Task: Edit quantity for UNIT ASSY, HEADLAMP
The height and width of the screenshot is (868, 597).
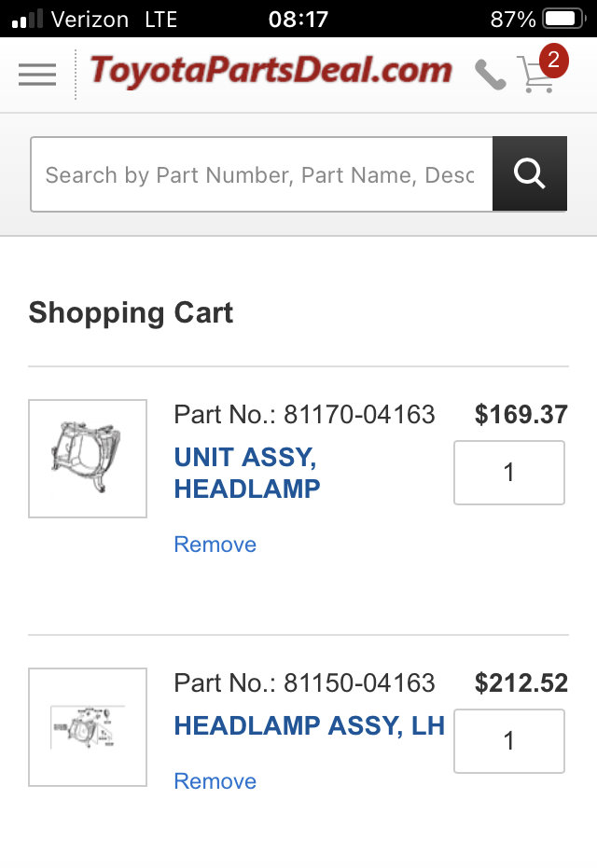Action: 509,472
